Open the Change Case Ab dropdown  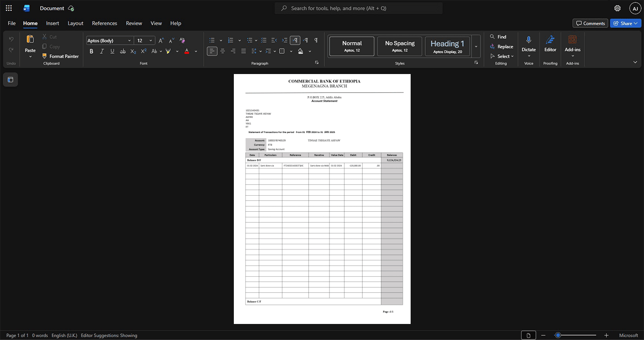[x=157, y=51]
